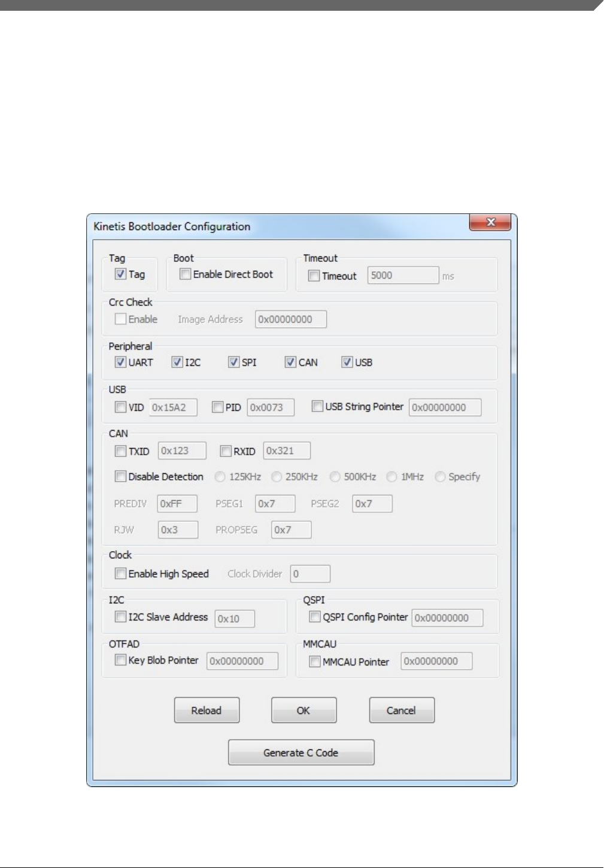Screen dimensions: 604x868
Task: Uncheck the SPI peripheral checkbox
Action: click(x=233, y=362)
